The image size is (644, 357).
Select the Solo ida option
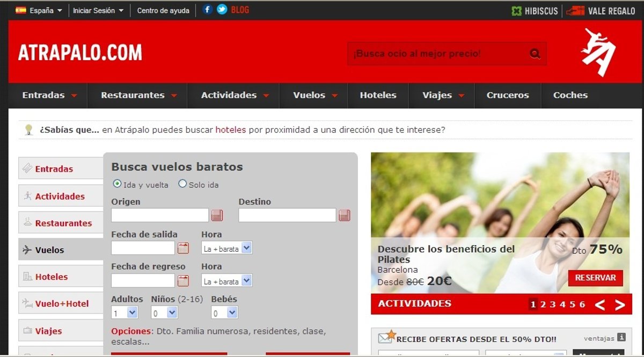182,184
